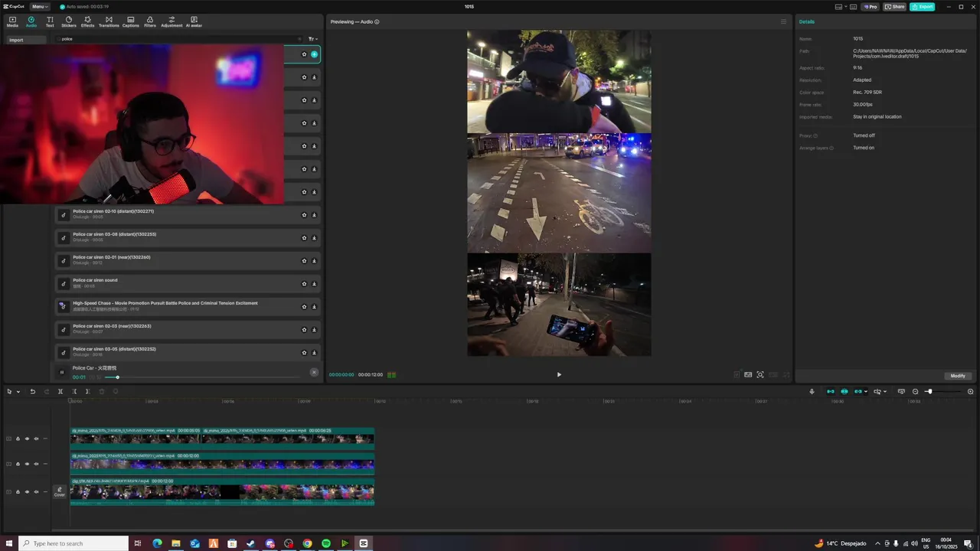Click the Windows taskbar search box
The height and width of the screenshot is (551, 980).
pyautogui.click(x=74, y=543)
